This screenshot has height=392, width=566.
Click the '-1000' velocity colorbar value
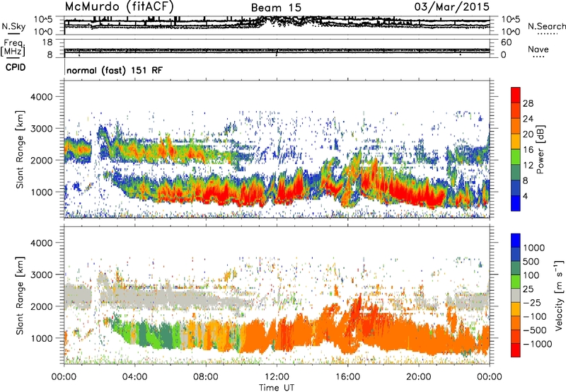click(x=537, y=344)
